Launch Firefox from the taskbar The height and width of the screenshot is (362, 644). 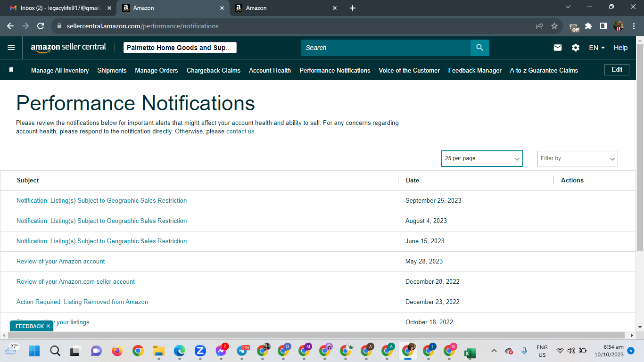[117, 351]
